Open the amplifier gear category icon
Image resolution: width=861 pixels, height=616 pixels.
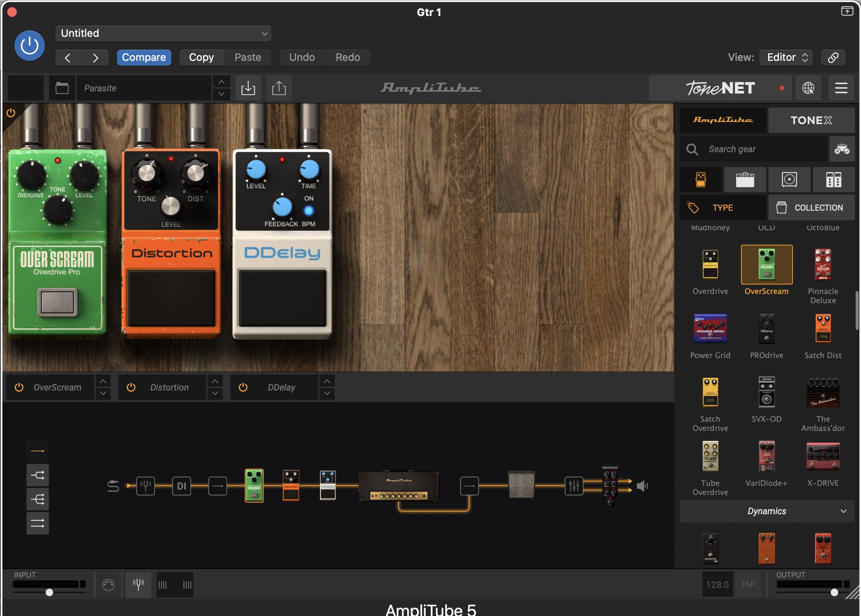click(745, 180)
